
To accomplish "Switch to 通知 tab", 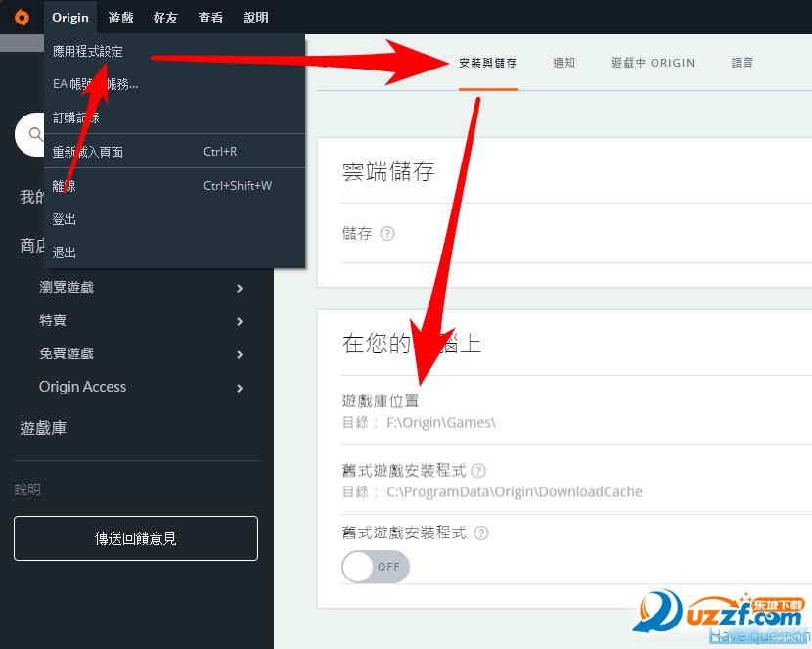I will coord(564,63).
